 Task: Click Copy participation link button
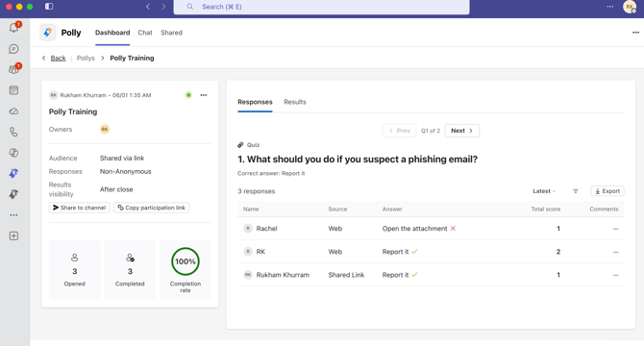tap(152, 208)
